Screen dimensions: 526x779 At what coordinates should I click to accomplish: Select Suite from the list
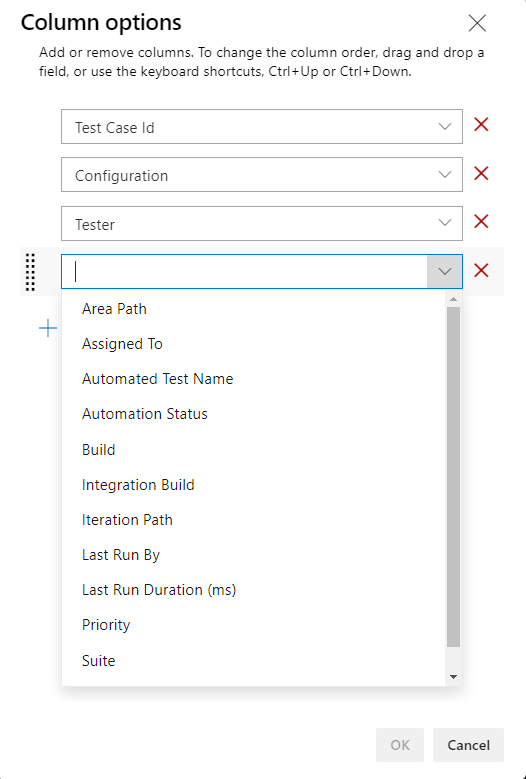tap(254, 661)
